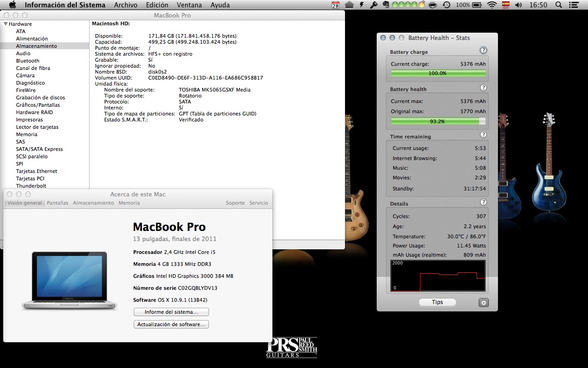The width and height of the screenshot is (588, 368).
Task: Select Audio in sidebar
Action: [23, 53]
